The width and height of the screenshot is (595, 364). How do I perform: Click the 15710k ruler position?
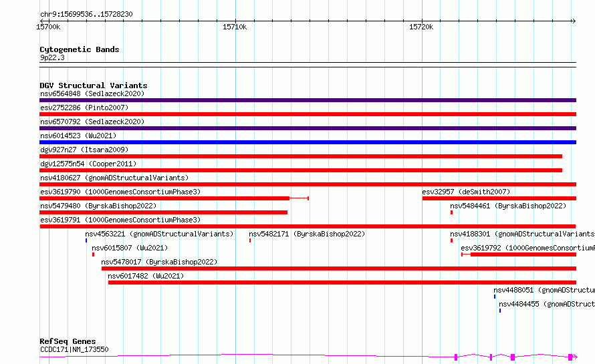tap(235, 27)
